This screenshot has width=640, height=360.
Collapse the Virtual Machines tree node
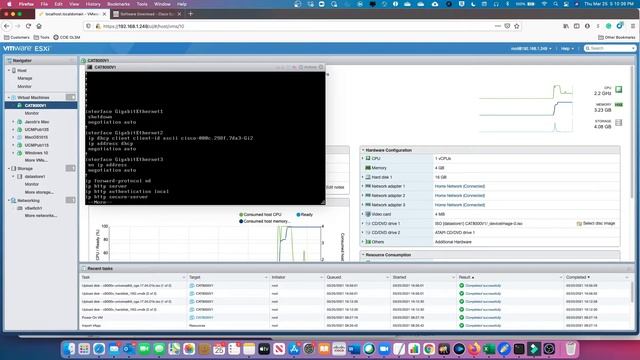pos(9,98)
